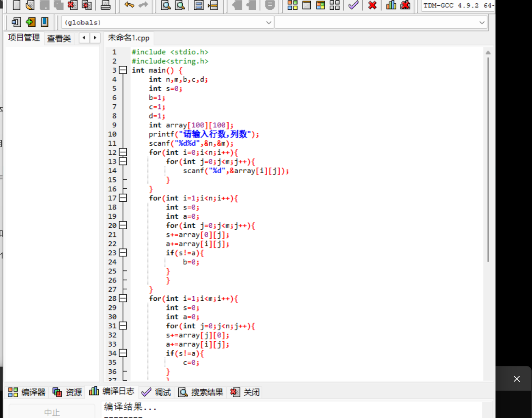The height and width of the screenshot is (418, 532).
Task: Click the bar chart profile analysis icon
Action: pyautogui.click(x=391, y=5)
